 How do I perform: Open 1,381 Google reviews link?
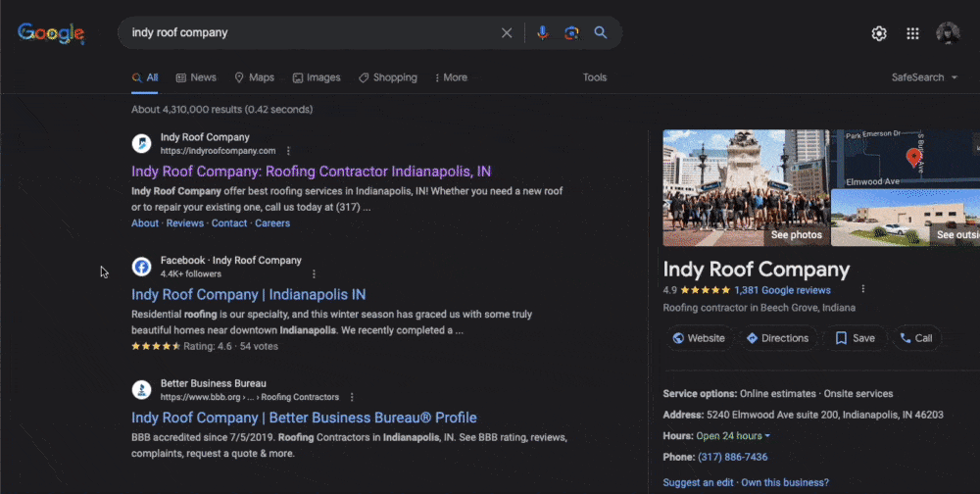782,290
